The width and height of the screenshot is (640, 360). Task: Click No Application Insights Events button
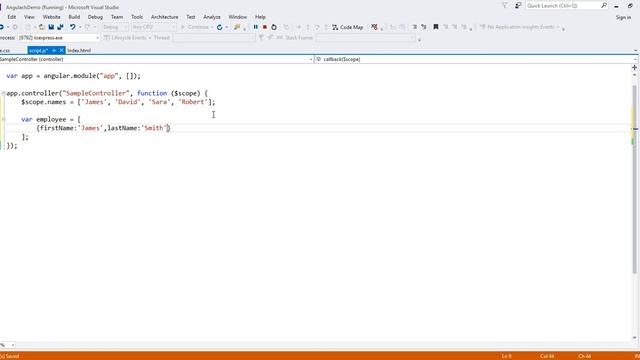(x=520, y=27)
